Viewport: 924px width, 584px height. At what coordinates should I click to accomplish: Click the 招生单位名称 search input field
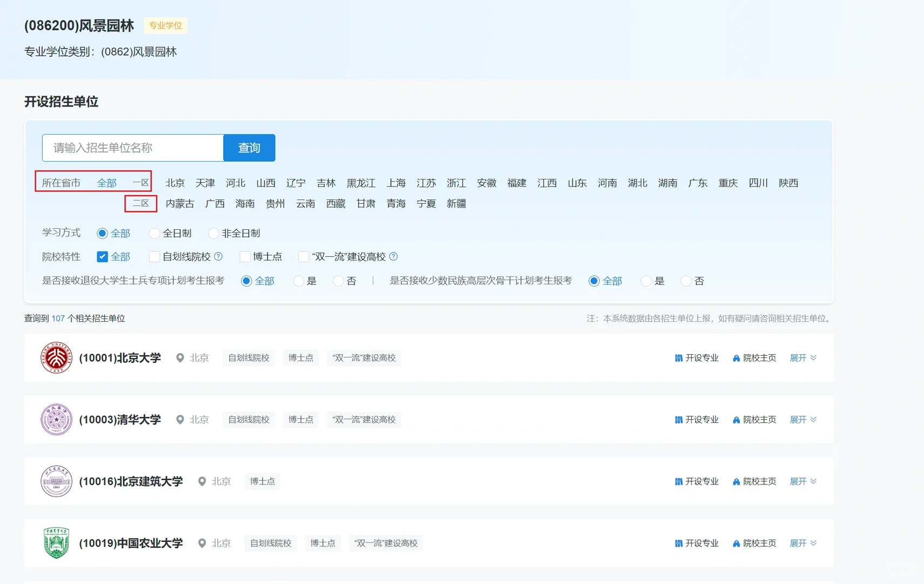coord(132,148)
